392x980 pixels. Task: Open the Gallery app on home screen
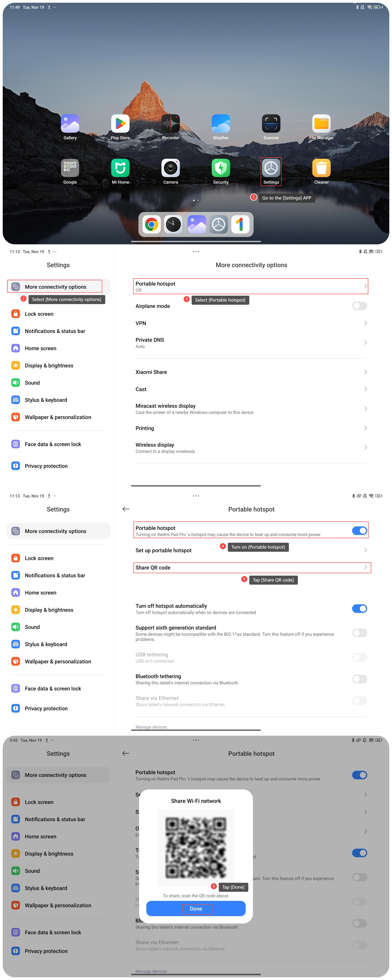click(x=70, y=124)
